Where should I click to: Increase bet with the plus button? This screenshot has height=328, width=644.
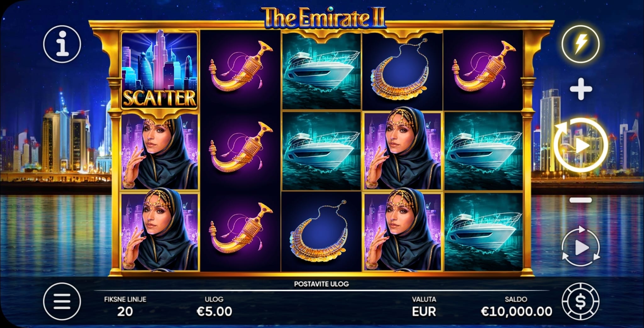[x=581, y=89]
